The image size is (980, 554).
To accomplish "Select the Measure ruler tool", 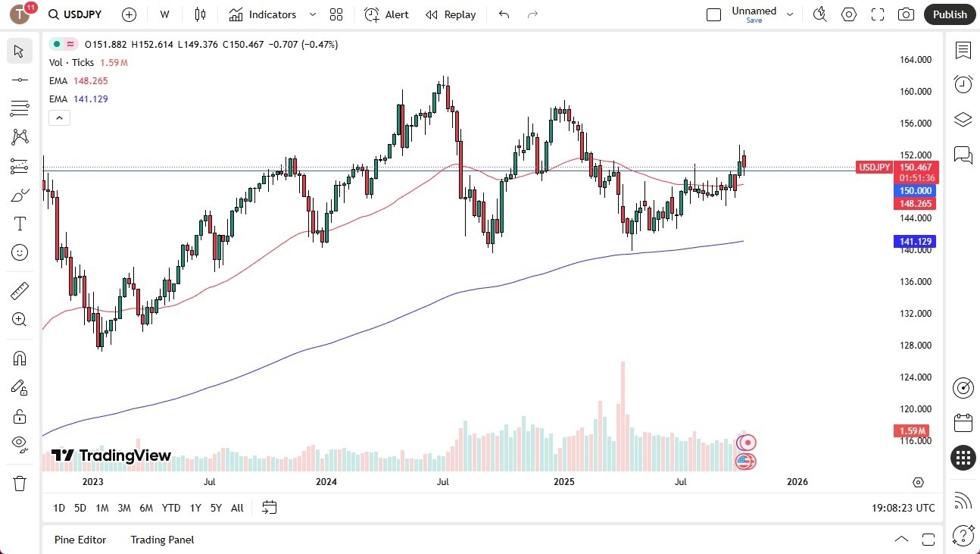I will [20, 290].
